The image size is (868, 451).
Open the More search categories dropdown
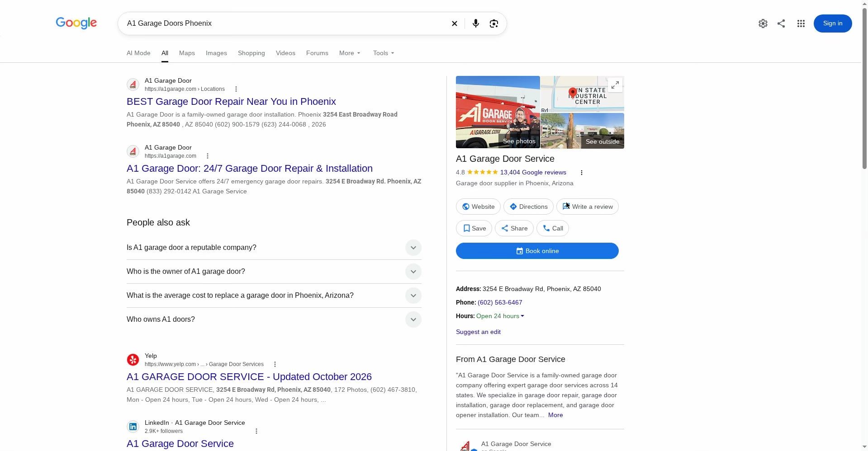350,53
